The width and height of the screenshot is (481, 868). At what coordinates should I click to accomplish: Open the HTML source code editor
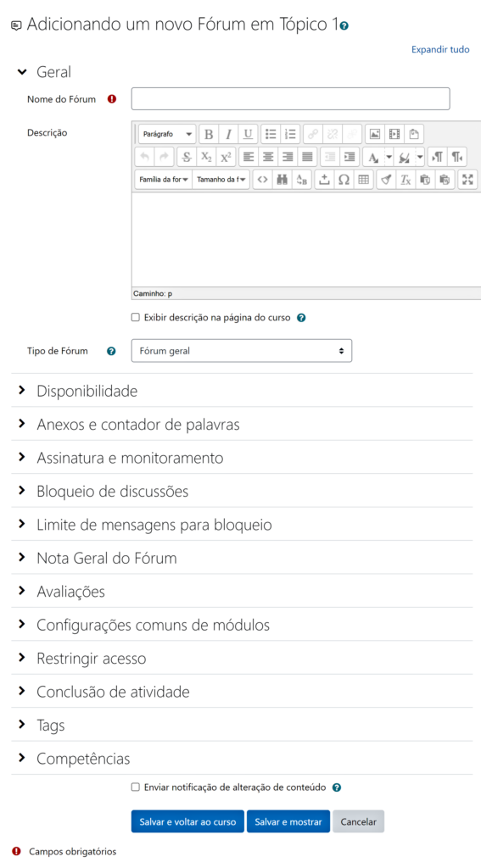point(263,180)
